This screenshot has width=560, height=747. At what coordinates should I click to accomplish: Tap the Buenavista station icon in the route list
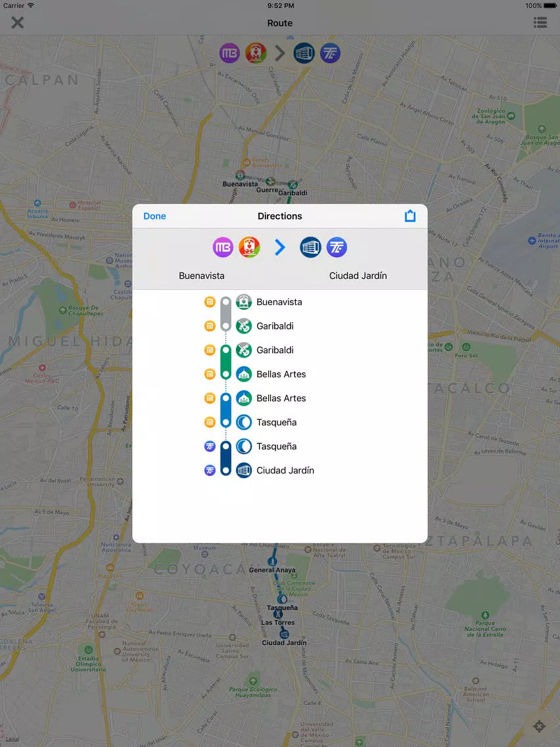244,302
